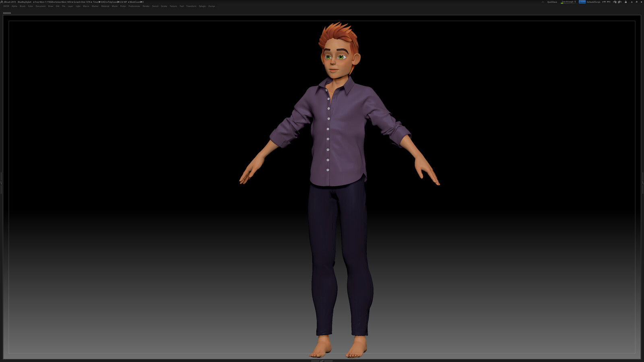Click the DefaultZScript button

tap(593, 2)
